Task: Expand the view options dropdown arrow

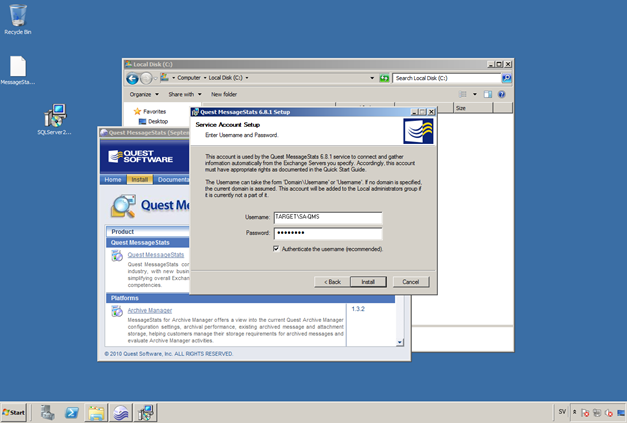Action: pos(475,94)
